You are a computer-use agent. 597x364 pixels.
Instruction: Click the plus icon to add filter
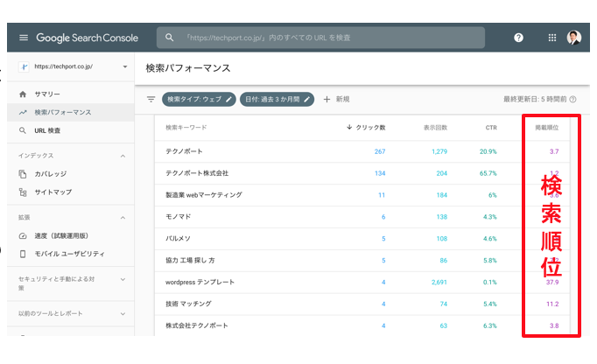pyautogui.click(x=327, y=100)
